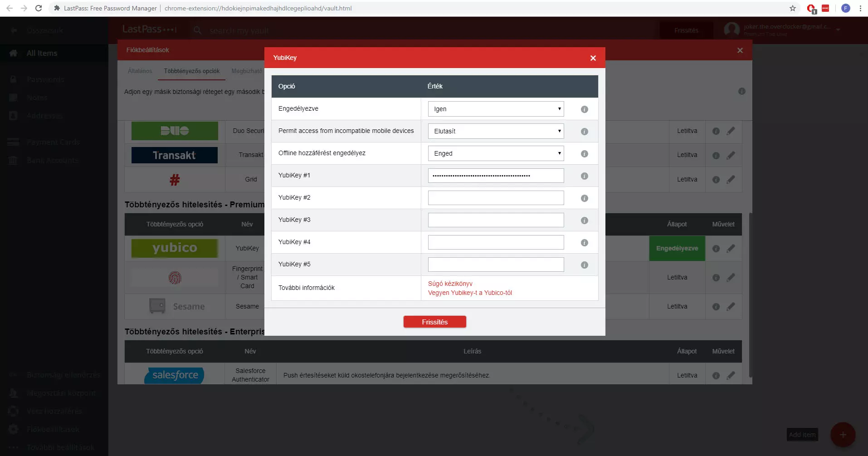Edit Sesame row pencil icon
This screenshot has height=456, width=868.
point(731,307)
